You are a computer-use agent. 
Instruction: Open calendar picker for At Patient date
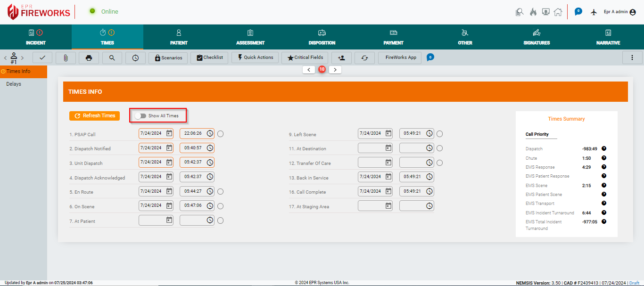pos(169,220)
